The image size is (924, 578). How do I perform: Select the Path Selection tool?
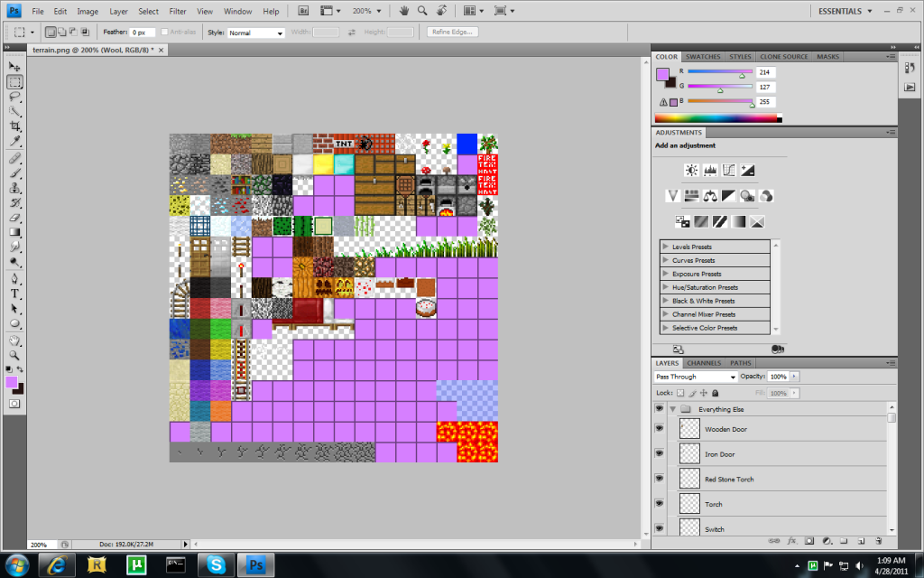(x=14, y=309)
